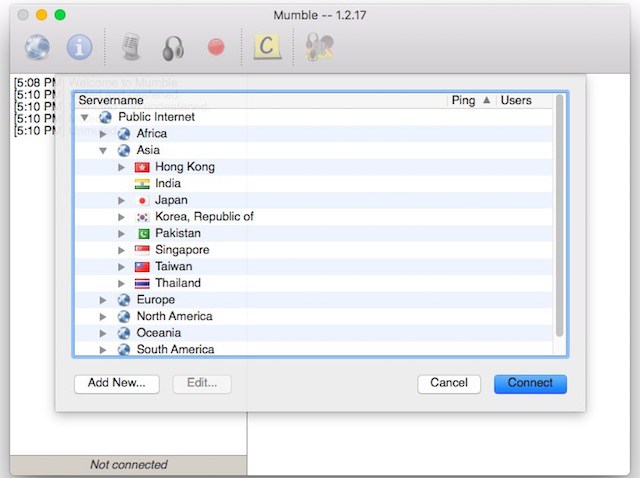Click the Not connected status text
Screen dimensions: 640x478
(x=129, y=465)
